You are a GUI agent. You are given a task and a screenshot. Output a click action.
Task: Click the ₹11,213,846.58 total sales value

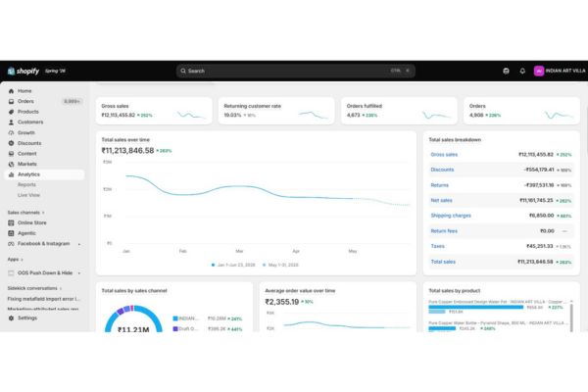(x=127, y=150)
